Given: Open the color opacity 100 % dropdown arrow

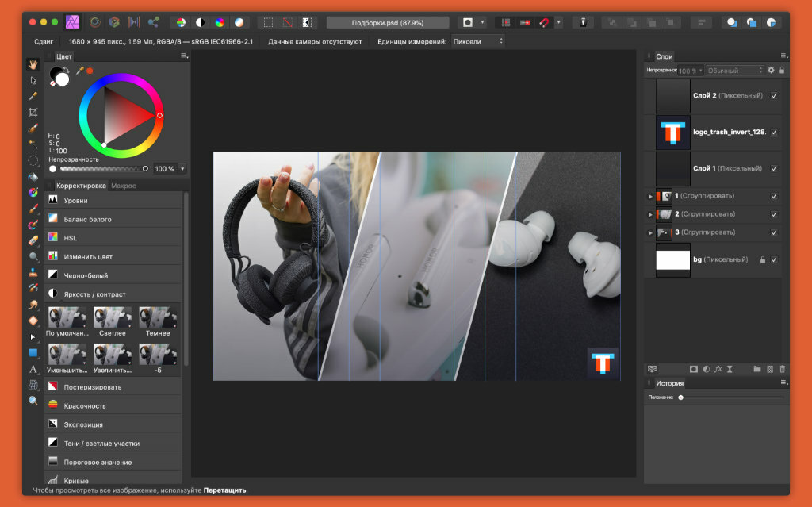Looking at the screenshot, I should click(x=182, y=168).
